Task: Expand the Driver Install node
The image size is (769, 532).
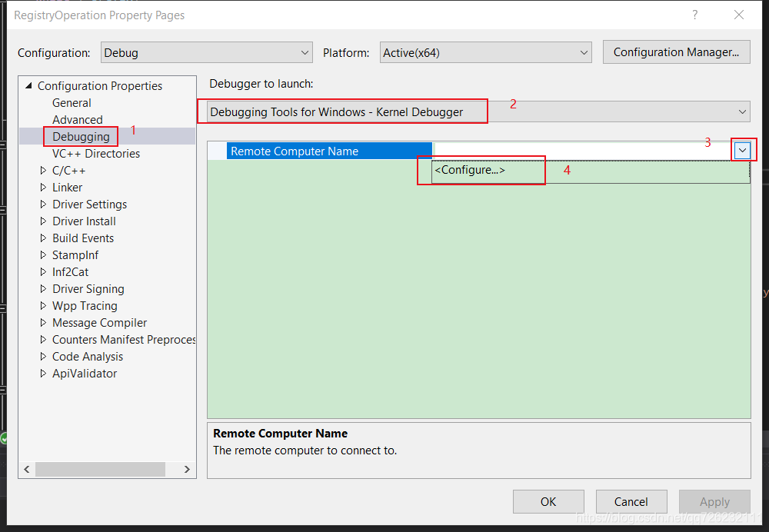Action: point(43,221)
